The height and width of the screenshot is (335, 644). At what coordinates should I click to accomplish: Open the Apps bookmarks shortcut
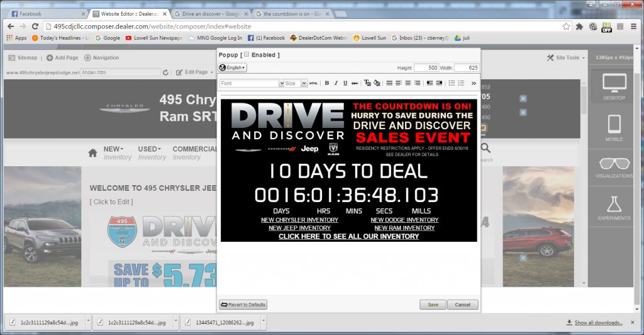[16, 38]
